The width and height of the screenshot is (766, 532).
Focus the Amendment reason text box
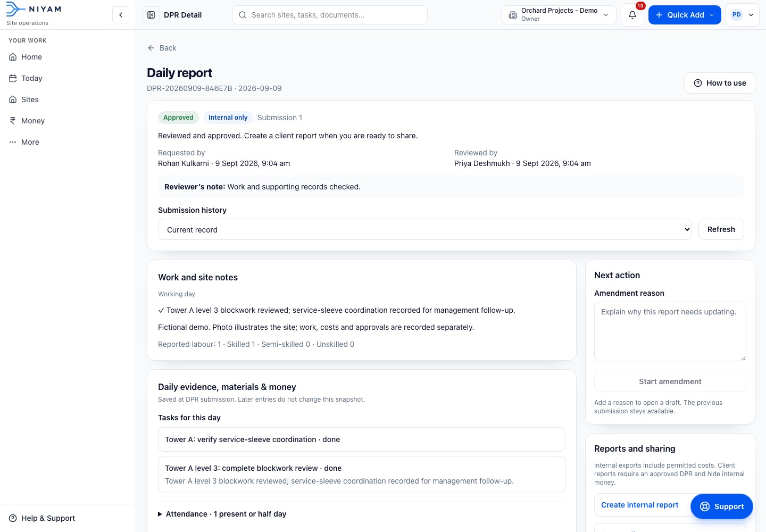[x=670, y=331]
